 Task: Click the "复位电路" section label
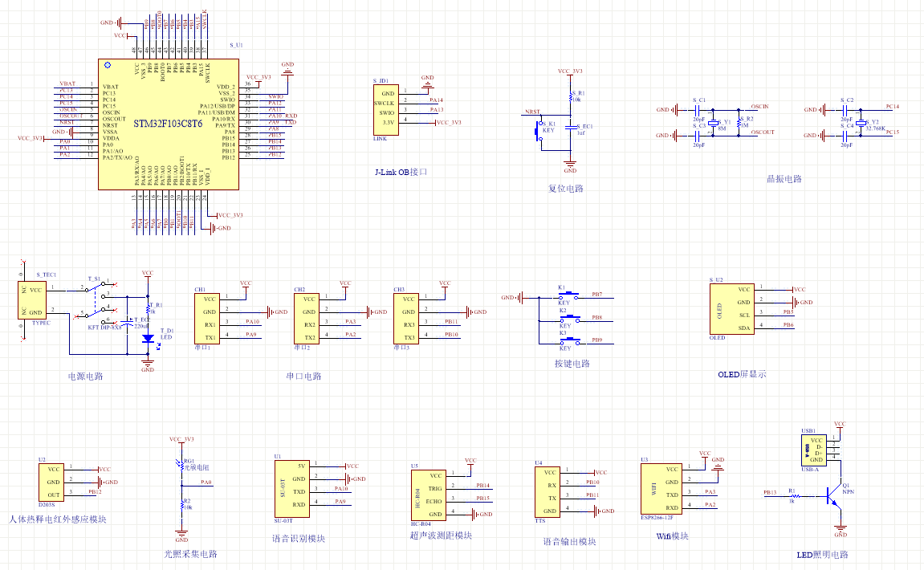(566, 189)
